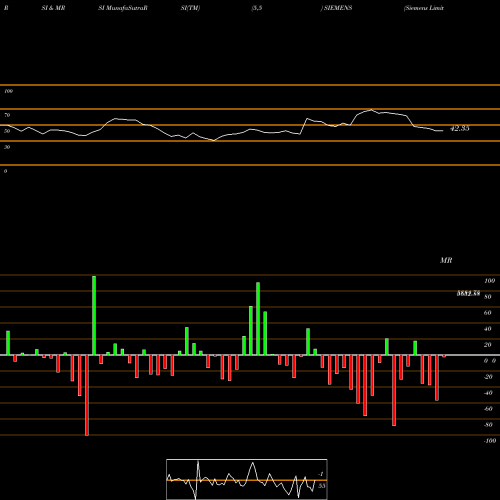Image resolution: width=500 pixels, height=500 pixels.
Task: Click the 'SI MunafaSutraR' header text
Action: click(123, 8)
